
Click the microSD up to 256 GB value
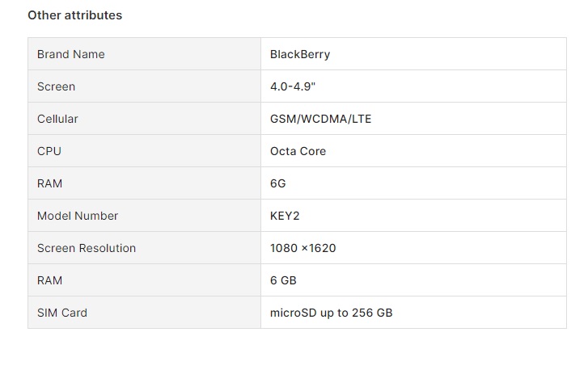[x=331, y=313]
